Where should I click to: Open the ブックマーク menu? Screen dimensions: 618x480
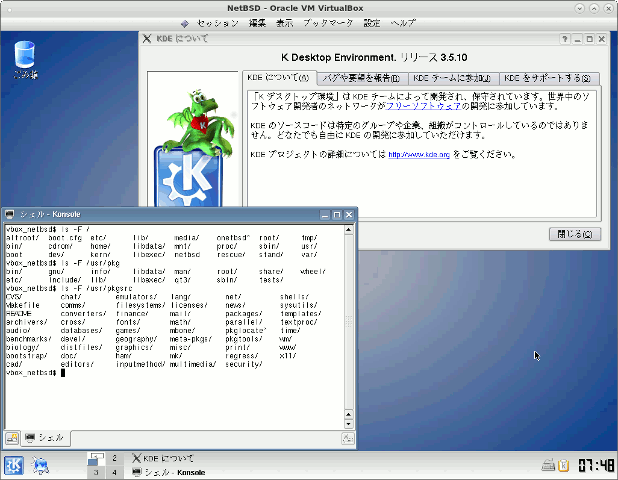point(327,22)
